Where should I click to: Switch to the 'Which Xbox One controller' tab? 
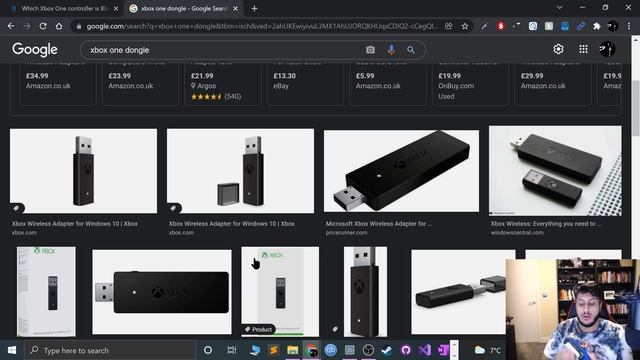coord(60,9)
